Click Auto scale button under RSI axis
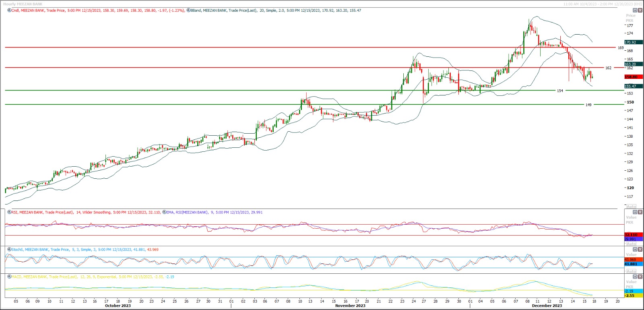Image resolution: width=644 pixels, height=310 pixels. tap(632, 244)
